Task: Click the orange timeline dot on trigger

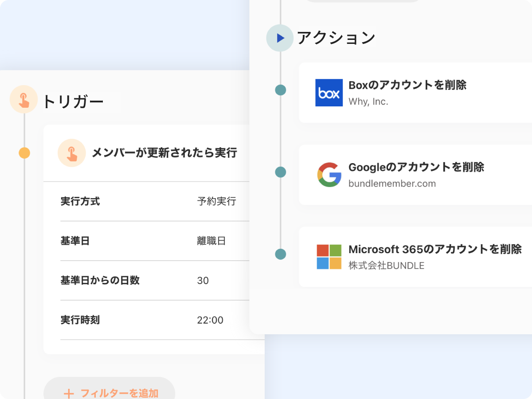Action: [x=24, y=153]
